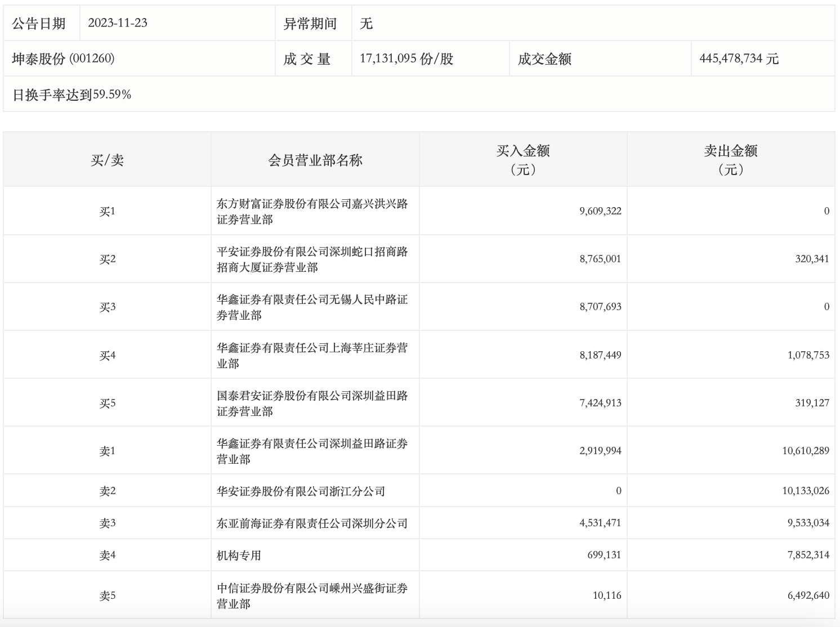Select 平安证券深圳蛇口招商路 branch name
Screen dimensions: 840x627
click(x=312, y=259)
